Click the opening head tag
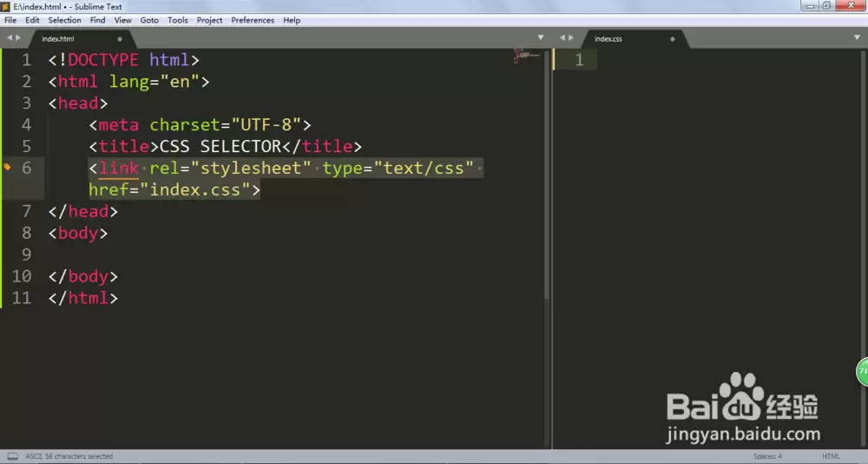Image resolution: width=868 pixels, height=464 pixels. click(x=78, y=103)
